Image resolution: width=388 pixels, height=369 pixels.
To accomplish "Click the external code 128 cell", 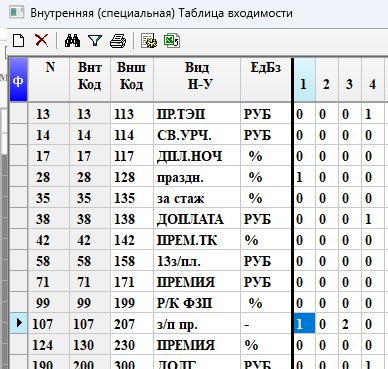I will pos(132,177).
